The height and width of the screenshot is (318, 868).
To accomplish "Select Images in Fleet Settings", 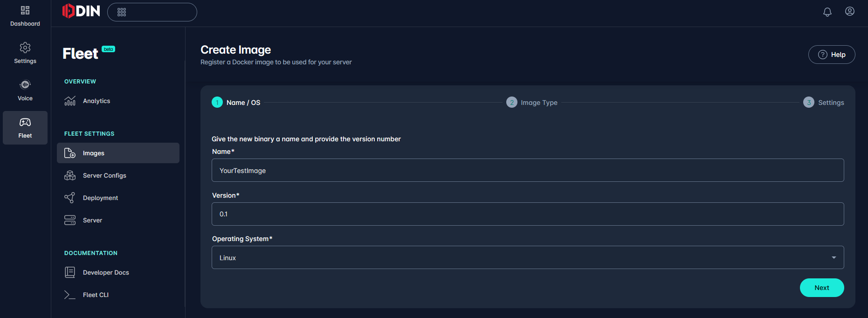I will click(118, 153).
